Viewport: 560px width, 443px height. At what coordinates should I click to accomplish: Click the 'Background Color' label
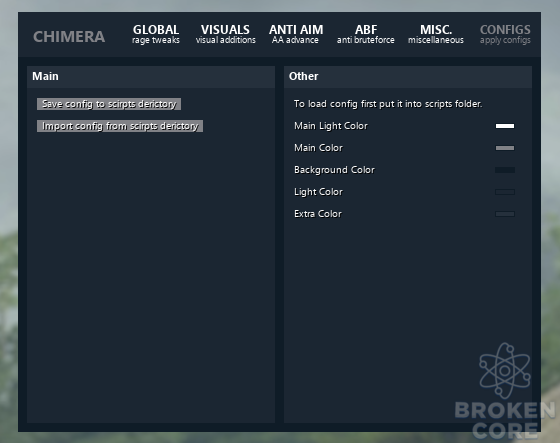[x=334, y=170]
